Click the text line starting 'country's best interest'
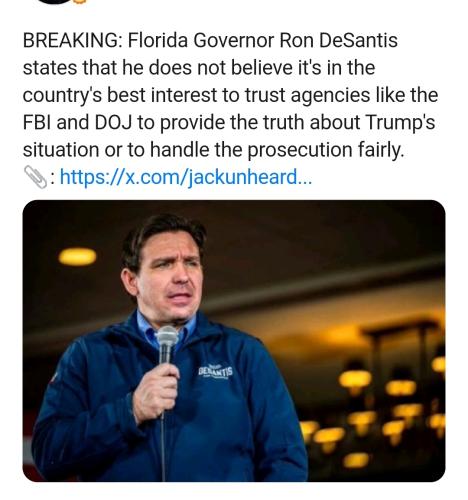This screenshot has height=500, width=468. coord(230,95)
